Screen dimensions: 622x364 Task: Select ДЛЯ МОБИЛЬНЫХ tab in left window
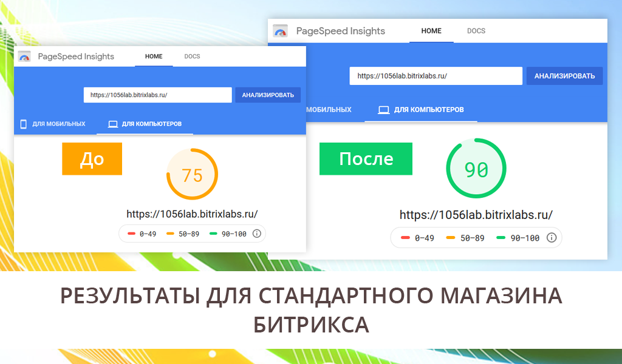58,124
